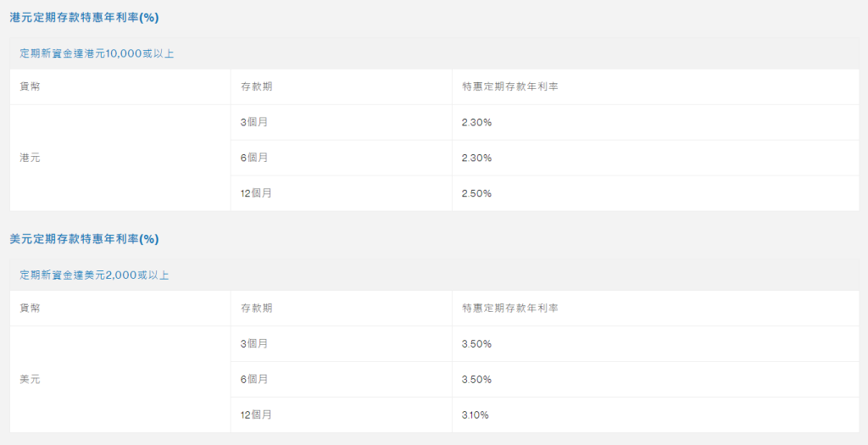Click the 6個月 term in the 美元 table
868x445 pixels.
click(254, 380)
